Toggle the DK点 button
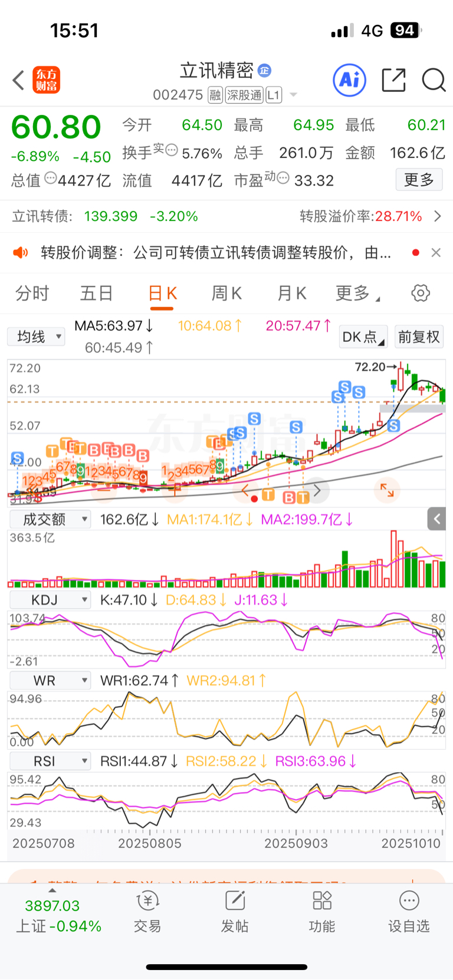The height and width of the screenshot is (980, 453). click(x=363, y=337)
